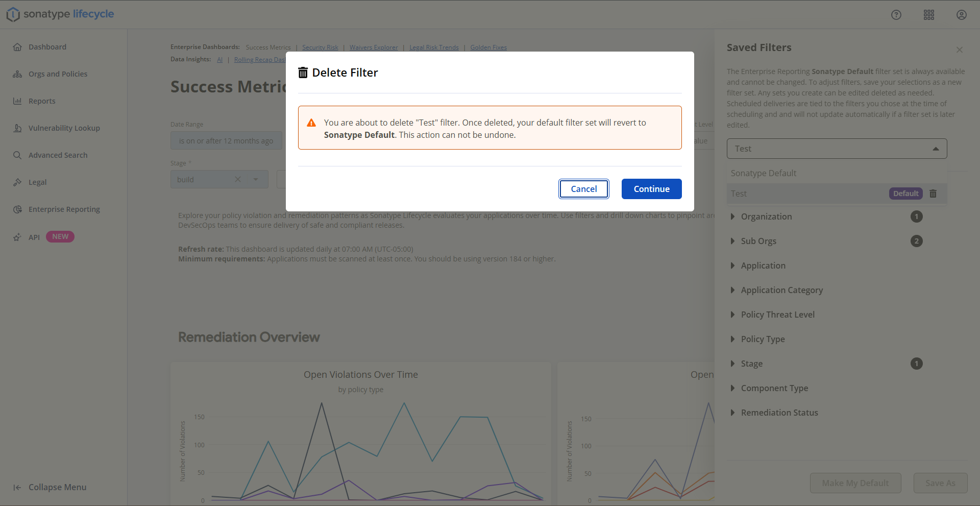Open Rolling Recap Dashboard link

point(259,60)
